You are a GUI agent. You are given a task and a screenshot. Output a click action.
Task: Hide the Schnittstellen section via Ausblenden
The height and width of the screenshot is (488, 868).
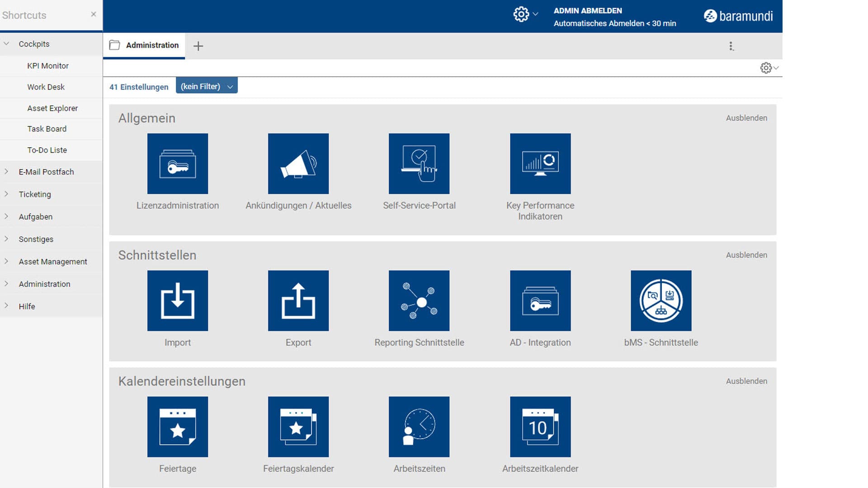pyautogui.click(x=746, y=255)
